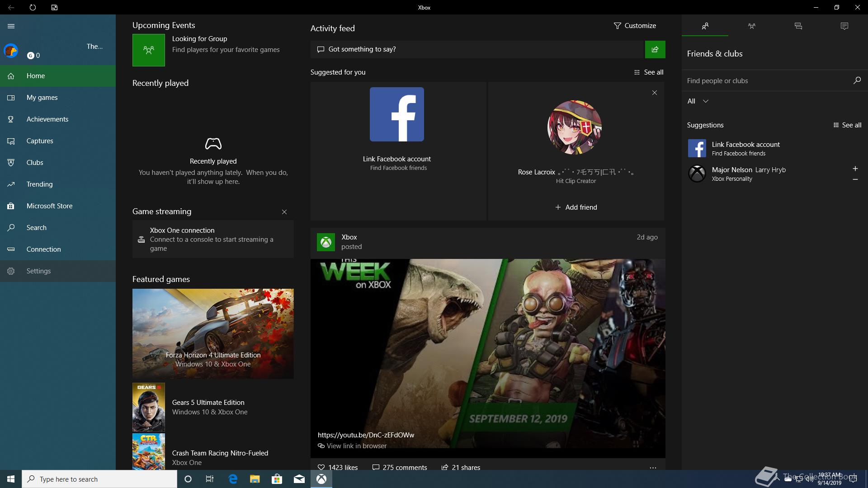
Task: Open Xbox One connection streaming card
Action: pyautogui.click(x=213, y=239)
